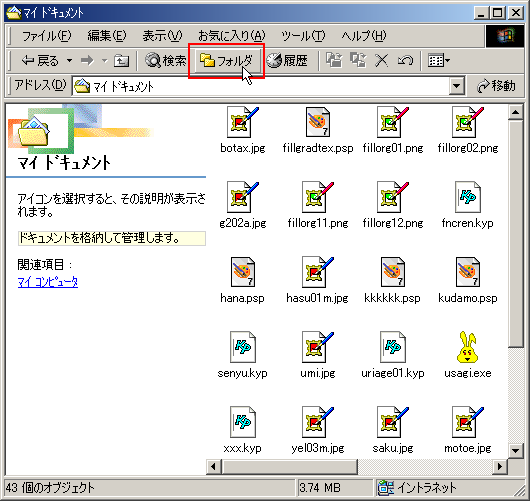This screenshot has height=501, width=530.
Task: Open the Views dropdown button
Action: (438, 61)
